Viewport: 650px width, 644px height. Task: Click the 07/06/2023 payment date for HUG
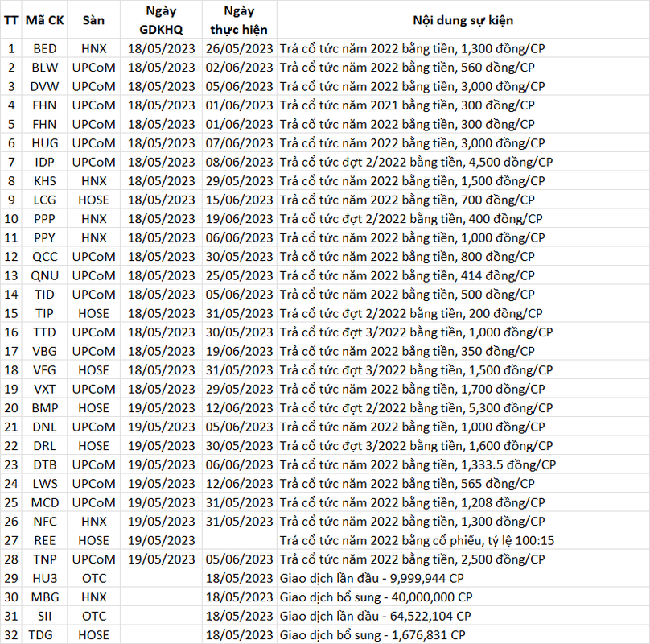click(x=239, y=143)
